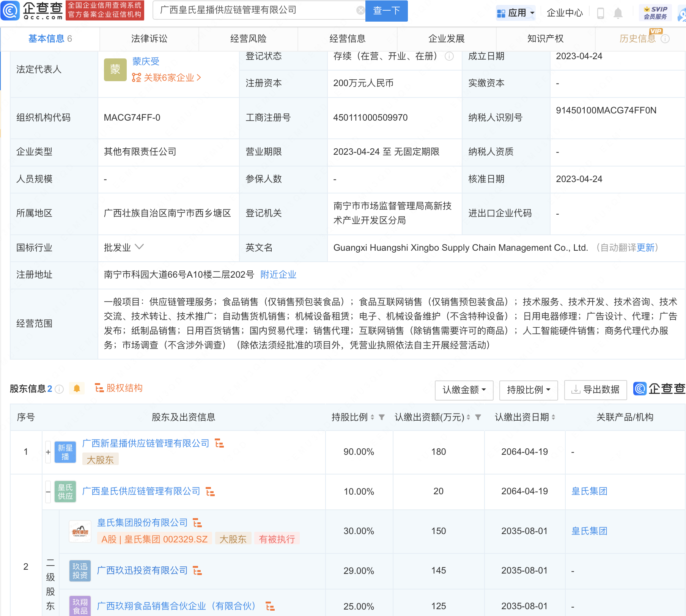Open 广西新星播供应链管理有限公司 company link

(146, 443)
